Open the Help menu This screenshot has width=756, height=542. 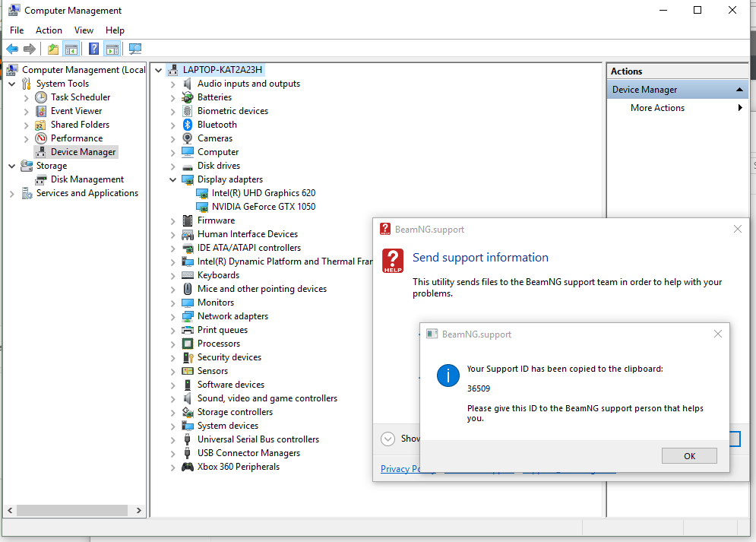115,30
